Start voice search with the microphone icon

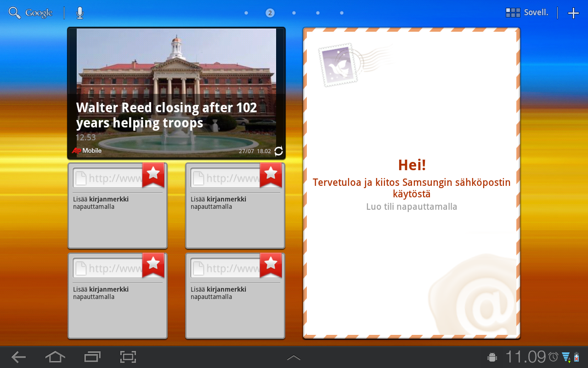[80, 13]
